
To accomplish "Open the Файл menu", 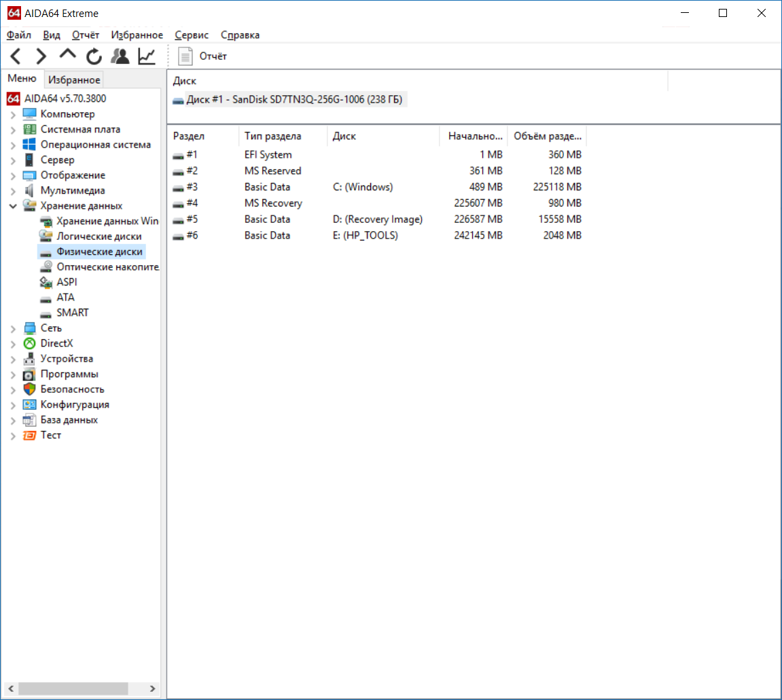I will coord(18,35).
